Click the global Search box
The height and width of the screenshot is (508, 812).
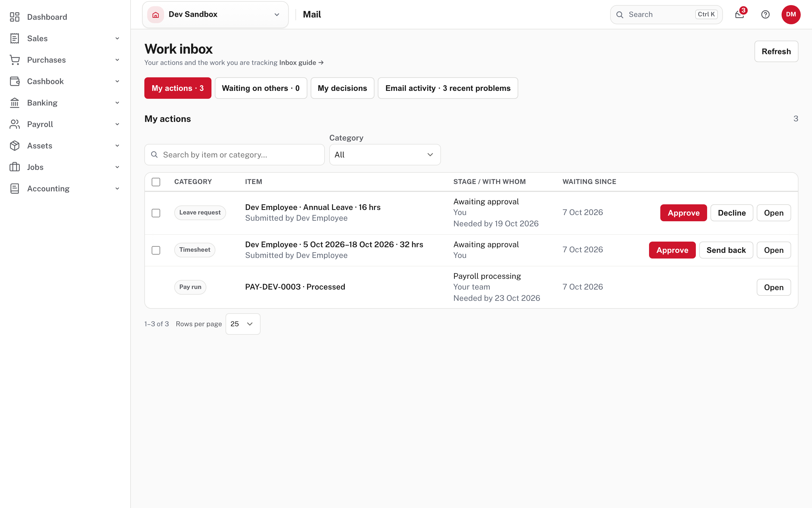pos(666,14)
